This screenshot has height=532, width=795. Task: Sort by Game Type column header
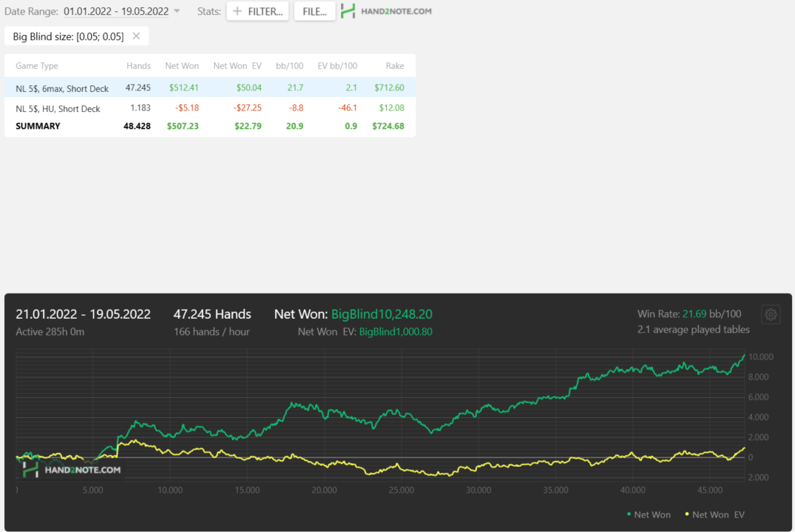37,66
